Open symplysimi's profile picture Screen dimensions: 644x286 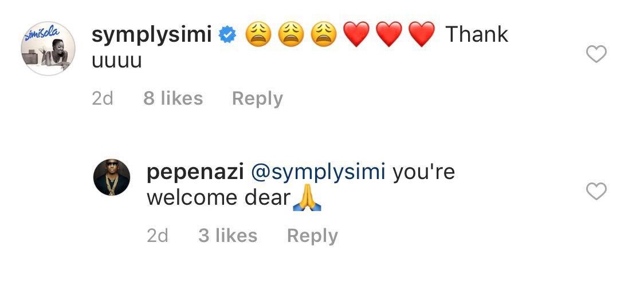coord(48,49)
